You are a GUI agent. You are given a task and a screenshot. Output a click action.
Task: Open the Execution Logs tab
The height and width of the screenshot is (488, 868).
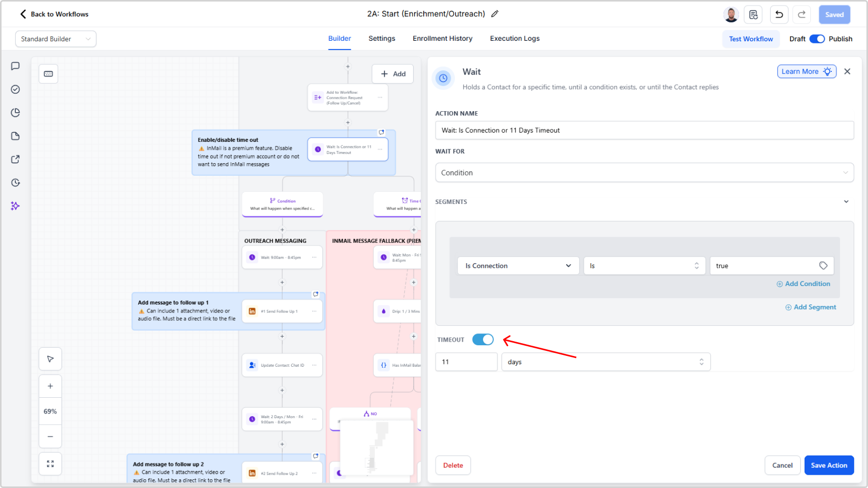pyautogui.click(x=515, y=38)
